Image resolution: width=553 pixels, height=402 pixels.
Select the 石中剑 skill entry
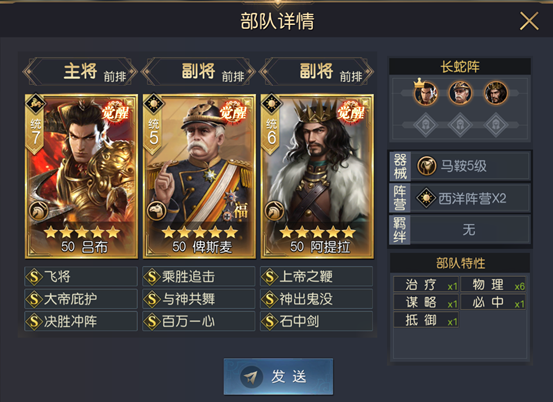(x=317, y=321)
